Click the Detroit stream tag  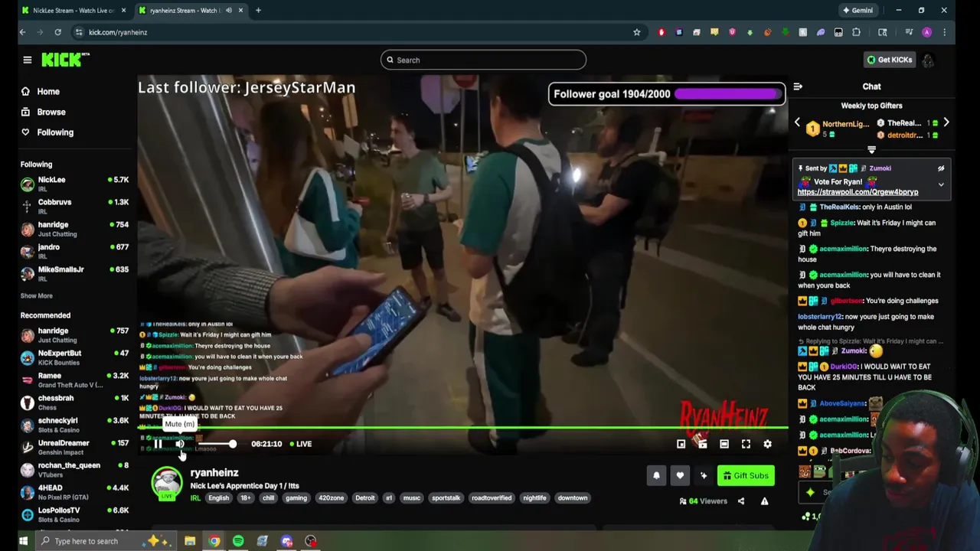365,498
